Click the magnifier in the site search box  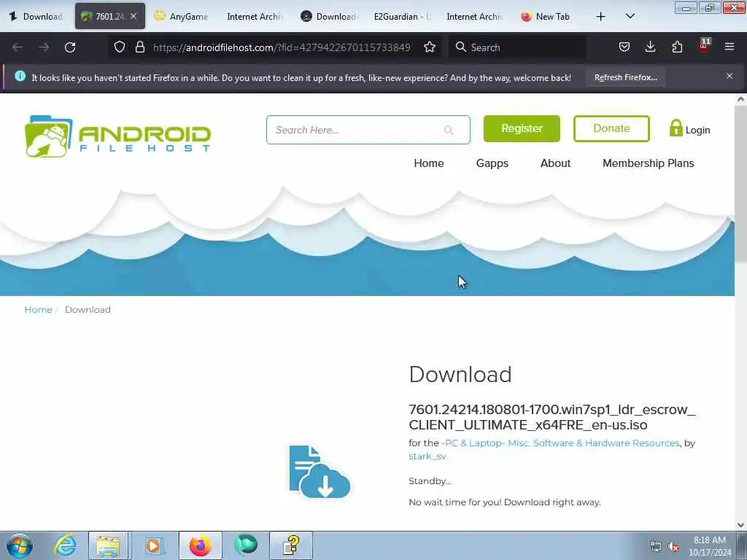point(449,130)
